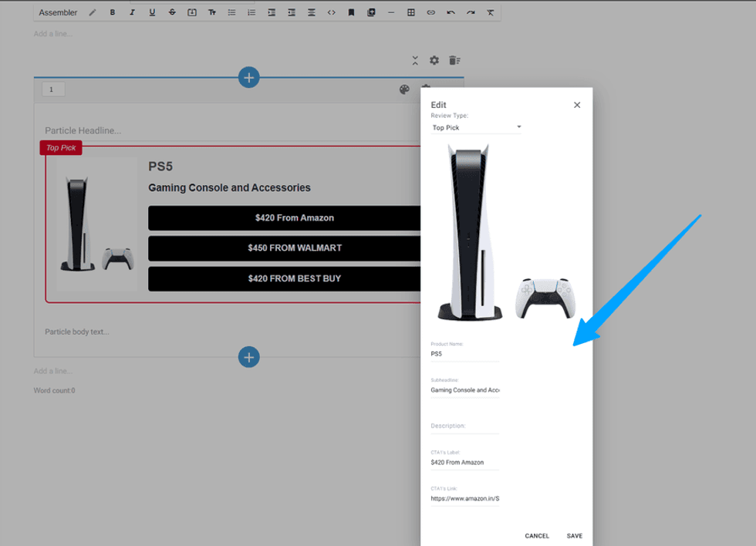Click the $450 FROM WALMART button
The height and width of the screenshot is (546, 756).
[285, 248]
